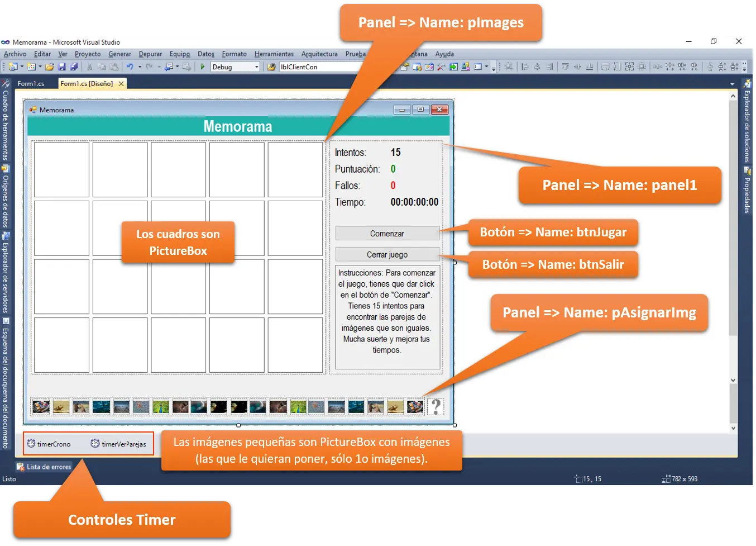Click the New Project toolbar icon

[x=13, y=67]
